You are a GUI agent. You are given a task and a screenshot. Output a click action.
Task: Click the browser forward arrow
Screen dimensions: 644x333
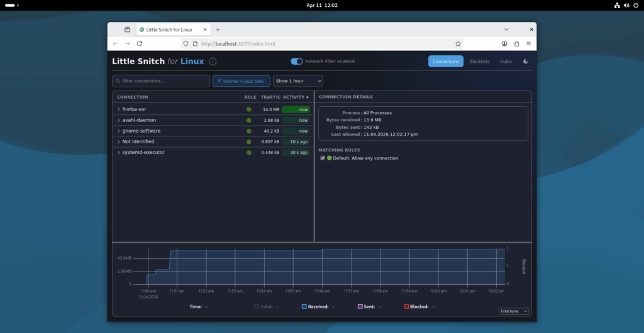[127, 43]
